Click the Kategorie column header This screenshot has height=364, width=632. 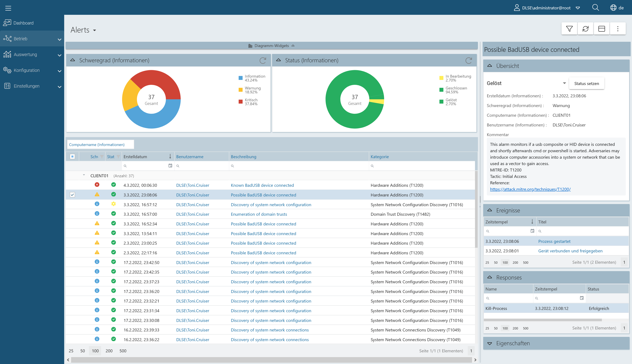(x=380, y=157)
